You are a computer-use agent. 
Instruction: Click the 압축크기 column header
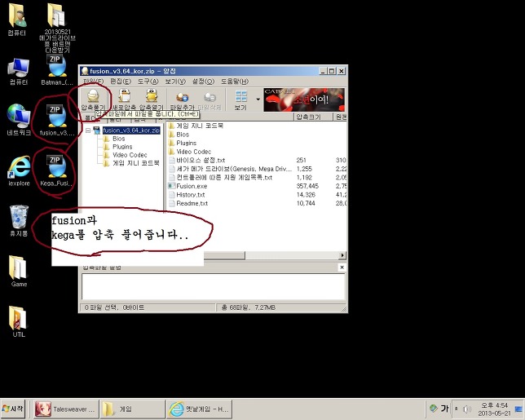tap(313, 117)
